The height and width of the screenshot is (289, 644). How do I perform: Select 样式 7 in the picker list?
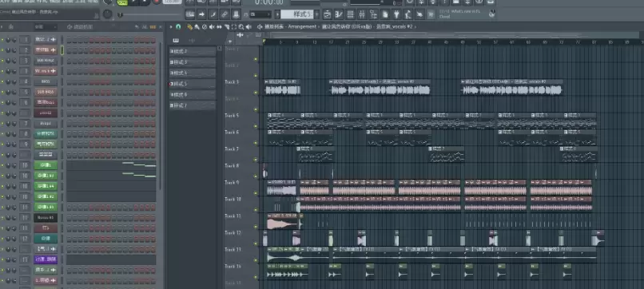point(193,105)
